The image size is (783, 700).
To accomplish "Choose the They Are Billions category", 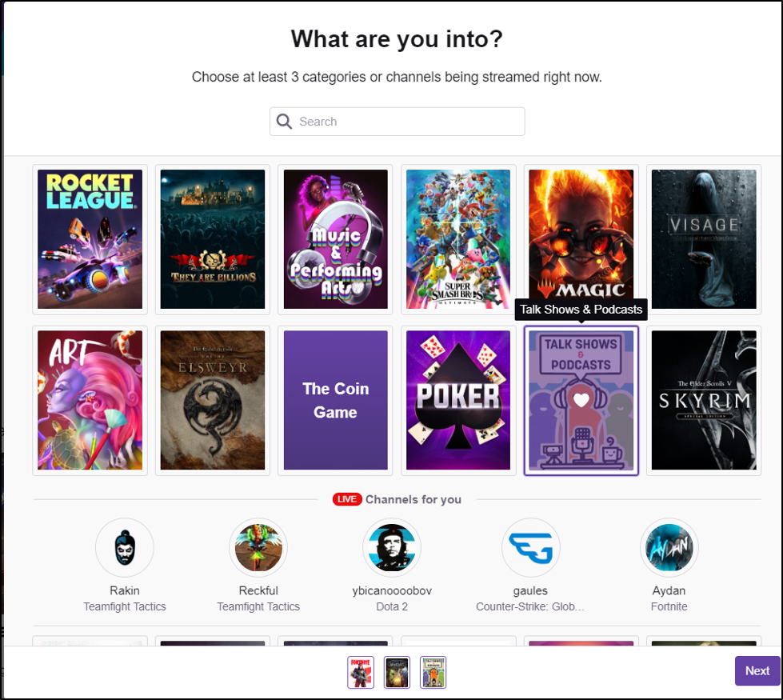I will (x=213, y=239).
